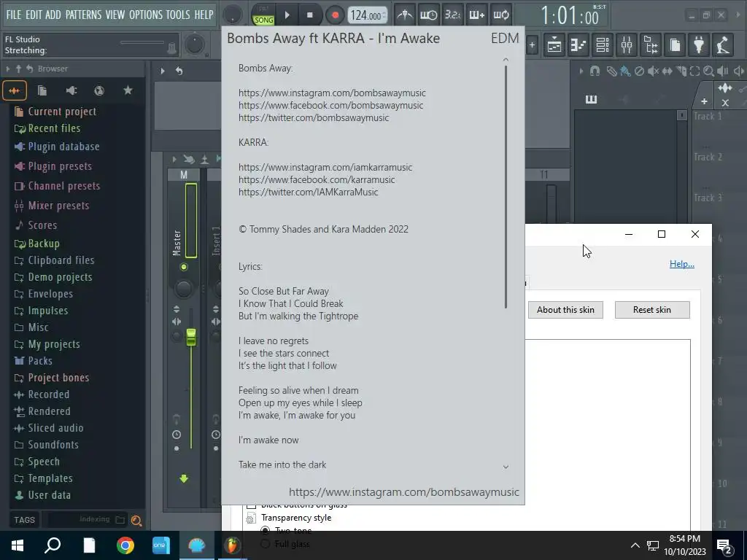The height and width of the screenshot is (560, 747).
Task: Open the channel rack icon
Action: coord(602,45)
